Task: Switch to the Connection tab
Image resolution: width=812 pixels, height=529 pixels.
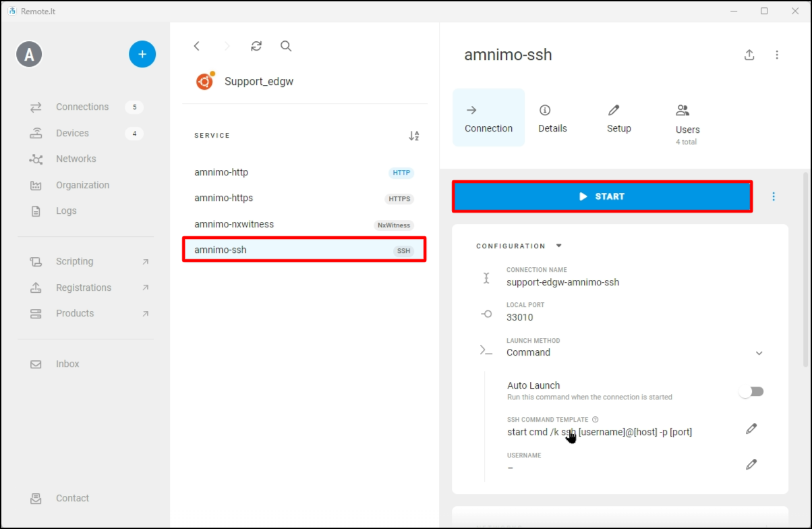Action: coord(488,118)
